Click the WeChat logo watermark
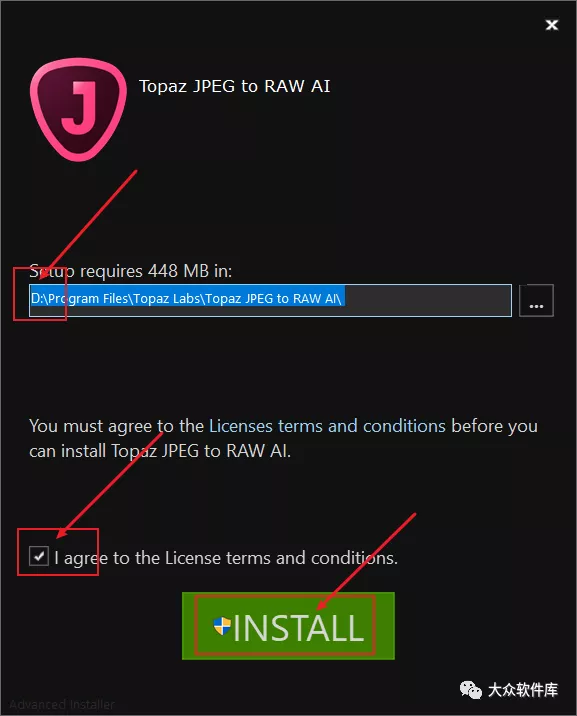This screenshot has height=716, width=577. (x=471, y=690)
